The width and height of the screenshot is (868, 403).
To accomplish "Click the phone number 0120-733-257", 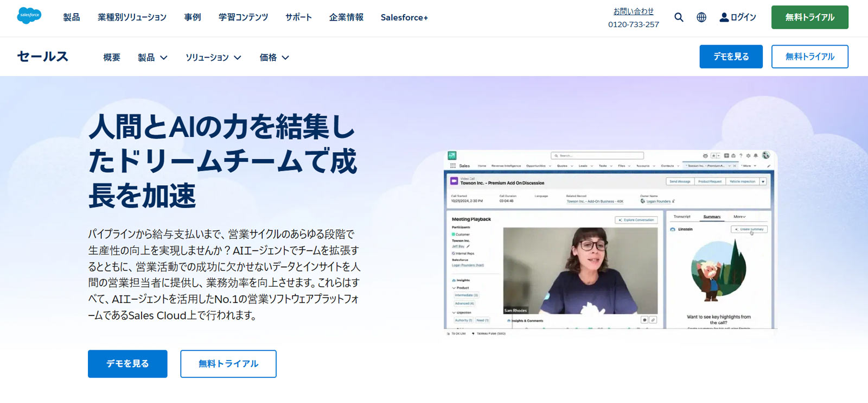I will coord(633,24).
